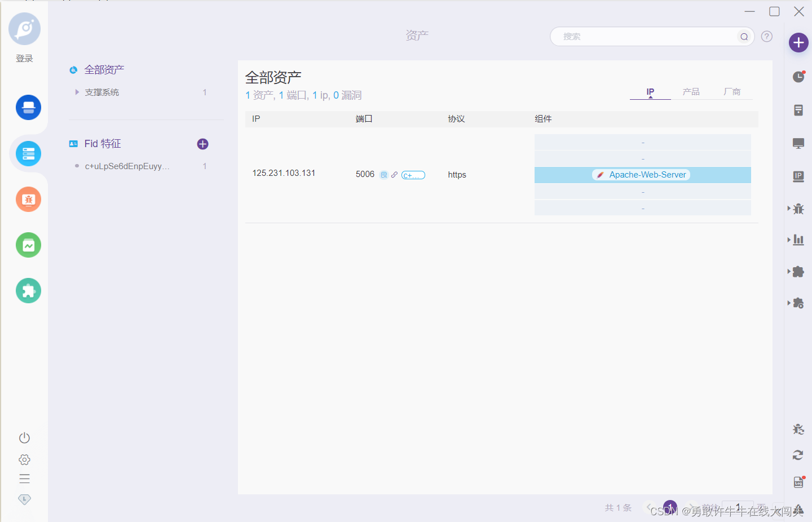The width and height of the screenshot is (812, 522).
Task: Open the assets section in left sidebar
Action: pyautogui.click(x=28, y=153)
